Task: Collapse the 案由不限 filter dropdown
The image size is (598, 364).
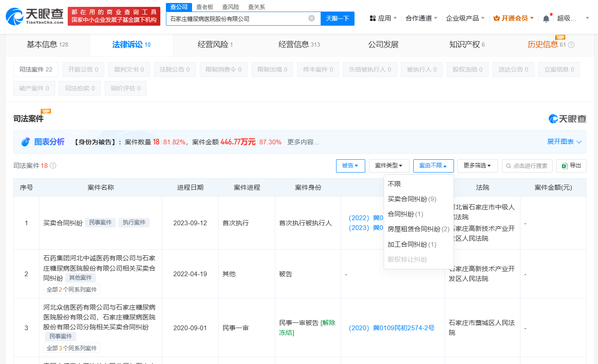Action: click(x=433, y=166)
